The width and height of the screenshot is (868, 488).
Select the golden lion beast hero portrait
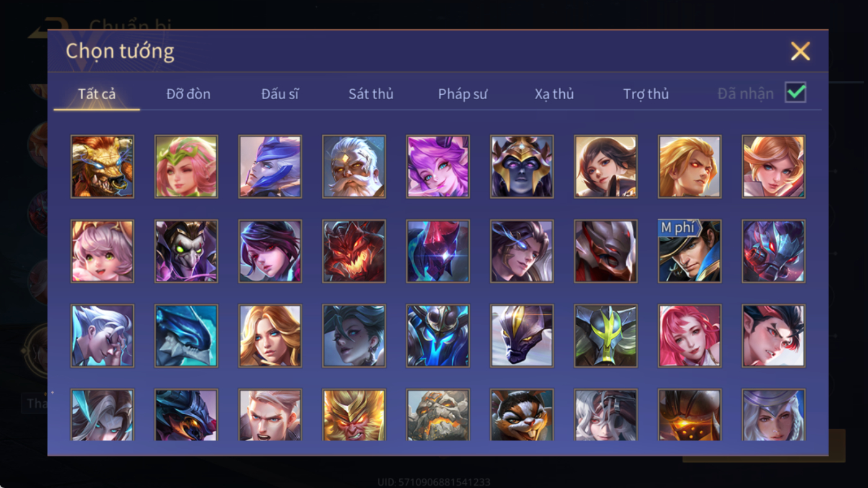[x=102, y=167]
